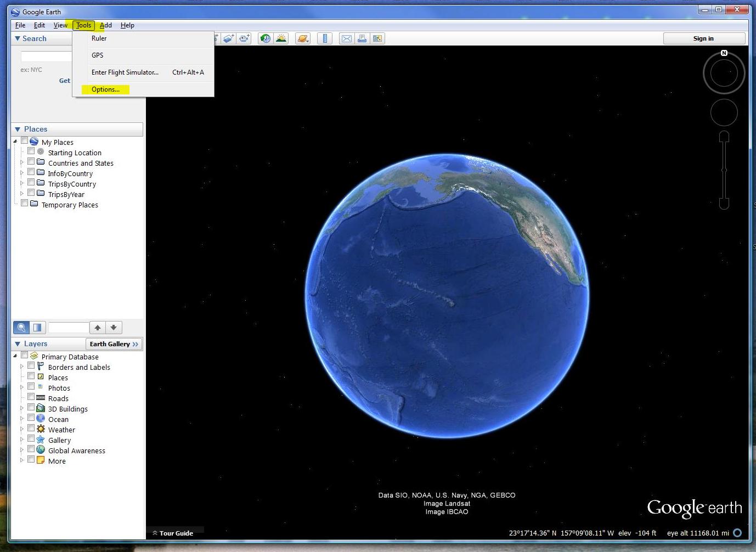Collapse the My Places tree
The image size is (756, 552).
15,142
